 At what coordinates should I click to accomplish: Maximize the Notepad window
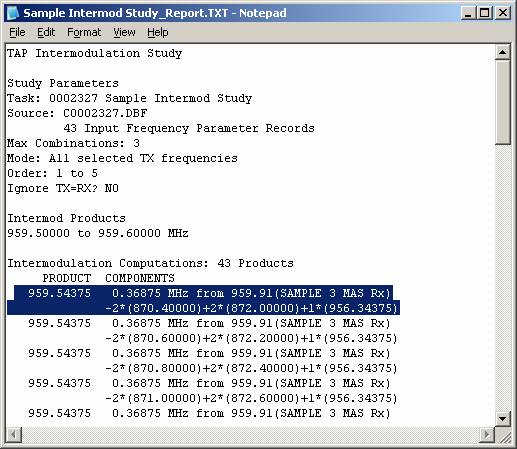(x=484, y=13)
